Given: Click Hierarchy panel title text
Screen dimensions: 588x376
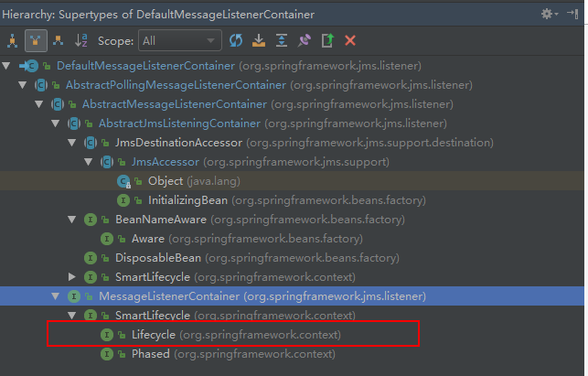Looking at the screenshot, I should 158,15.
